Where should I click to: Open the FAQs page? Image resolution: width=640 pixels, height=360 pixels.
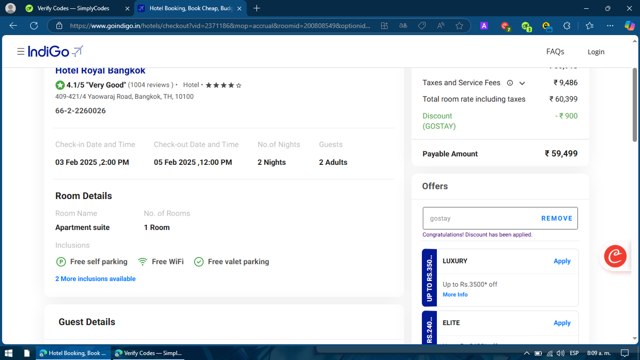coord(555,52)
